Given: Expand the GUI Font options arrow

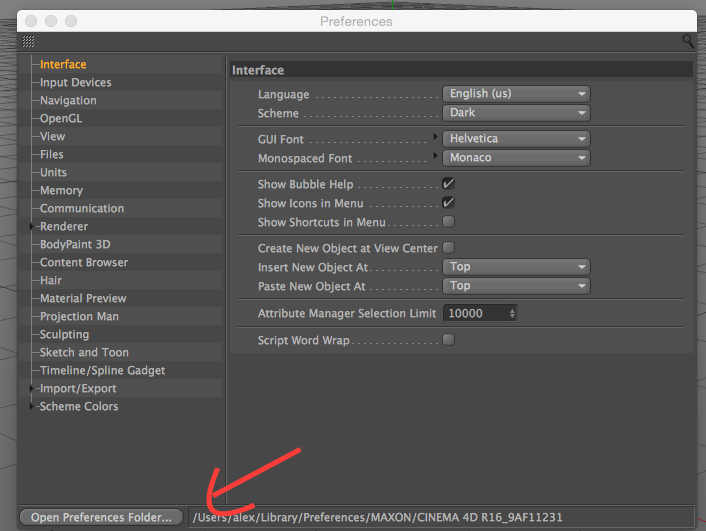Looking at the screenshot, I should [435, 136].
